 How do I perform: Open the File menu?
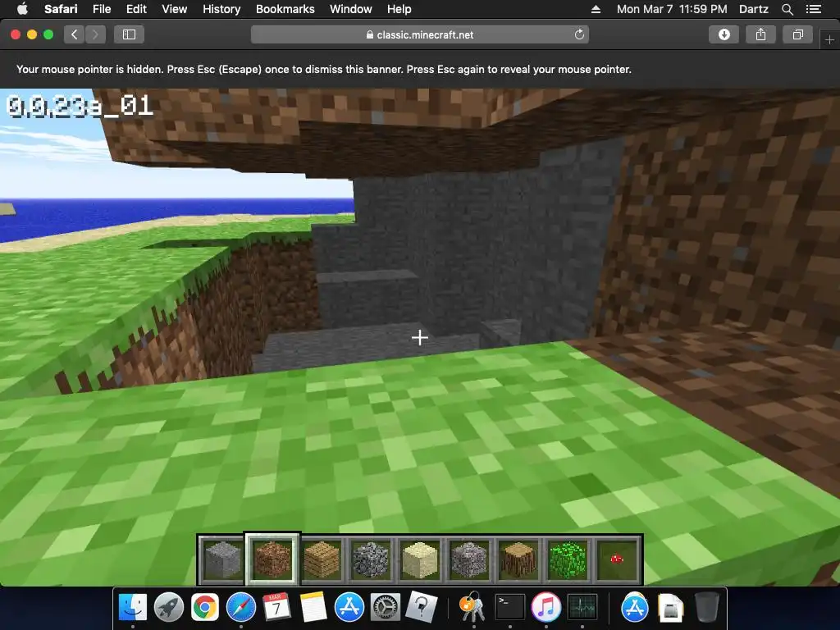[101, 9]
